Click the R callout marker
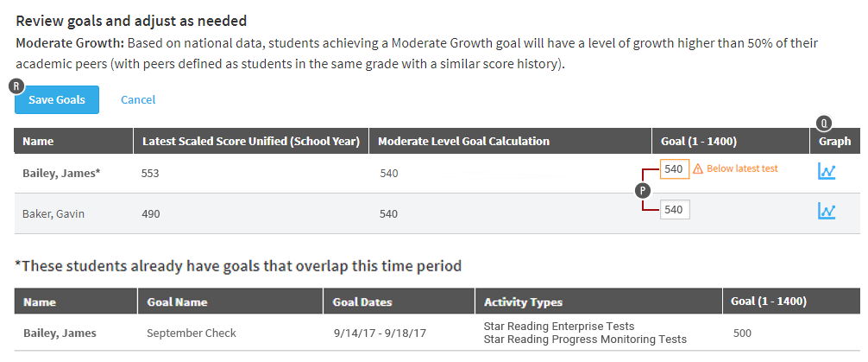 pos(16,86)
